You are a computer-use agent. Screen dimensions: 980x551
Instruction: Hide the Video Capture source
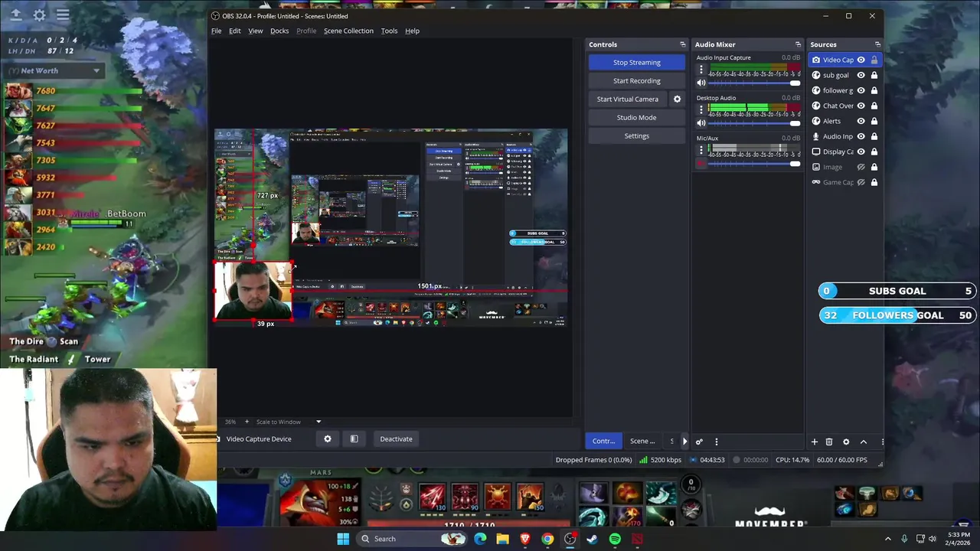tap(861, 60)
